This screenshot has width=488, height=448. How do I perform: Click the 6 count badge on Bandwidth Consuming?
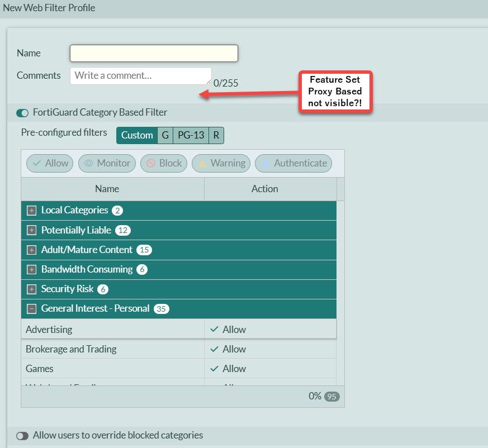(x=142, y=269)
